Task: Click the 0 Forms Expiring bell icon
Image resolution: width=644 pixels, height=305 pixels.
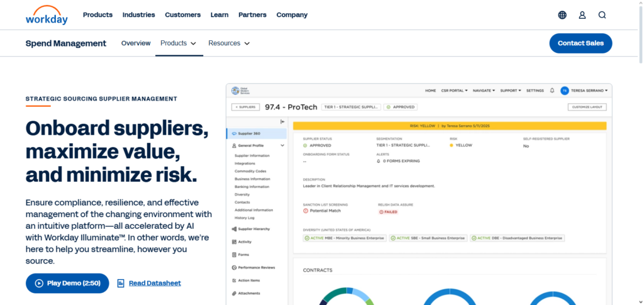Action: [x=379, y=162]
